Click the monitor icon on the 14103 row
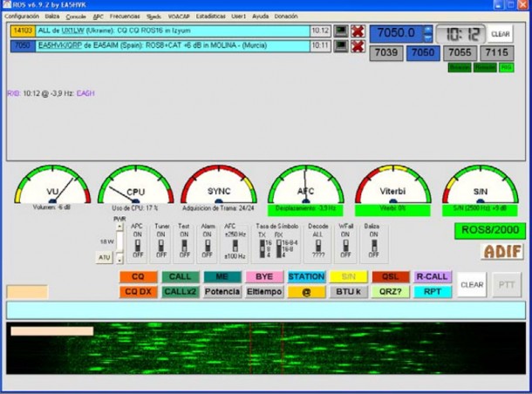The image size is (532, 394). click(341, 31)
